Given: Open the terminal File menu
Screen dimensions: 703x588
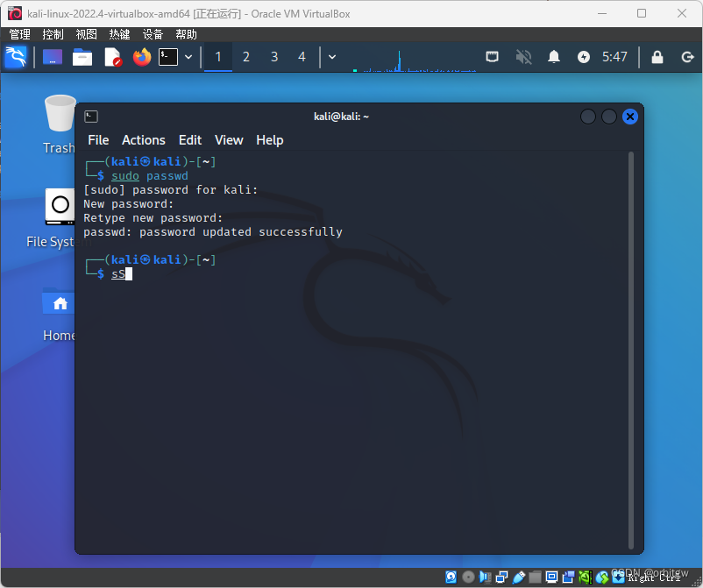Looking at the screenshot, I should coord(98,140).
